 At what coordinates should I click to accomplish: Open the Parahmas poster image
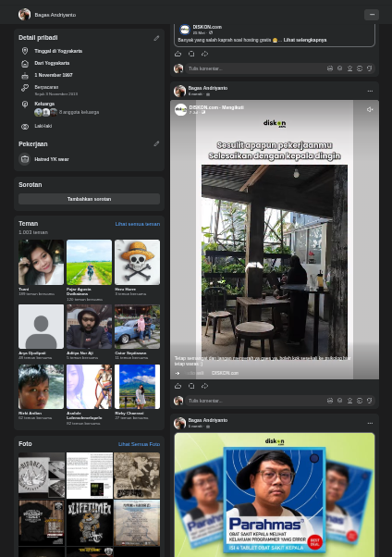[275, 495]
